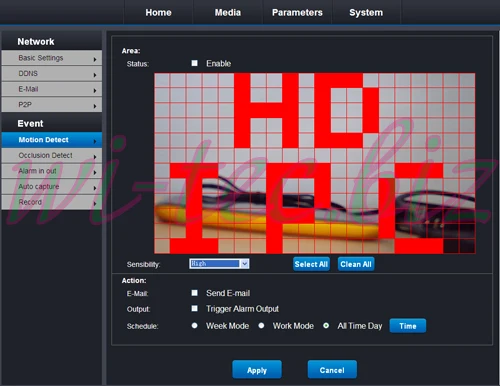This screenshot has height=386, width=500.
Task: Click the arrow beside Motion Detect
Action: coord(95,141)
